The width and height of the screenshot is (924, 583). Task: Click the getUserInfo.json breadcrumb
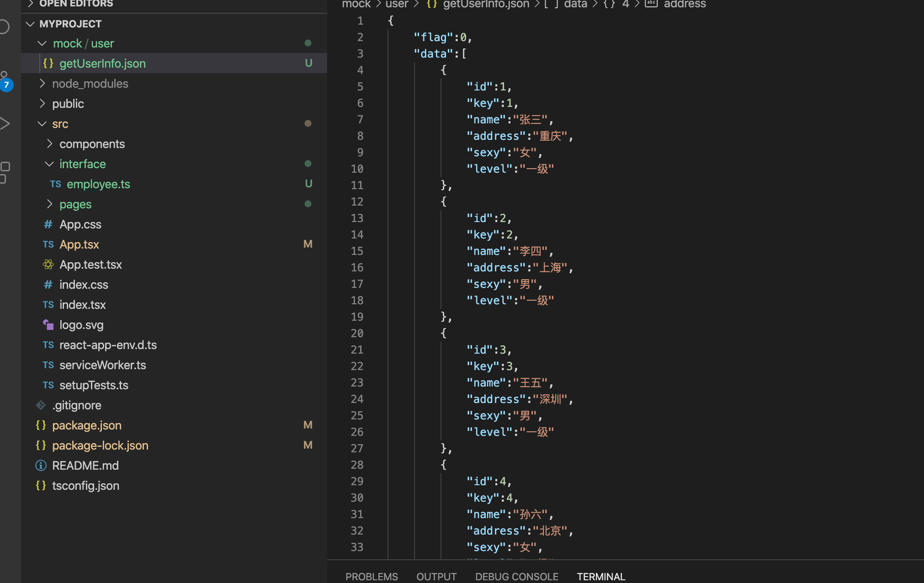click(486, 4)
